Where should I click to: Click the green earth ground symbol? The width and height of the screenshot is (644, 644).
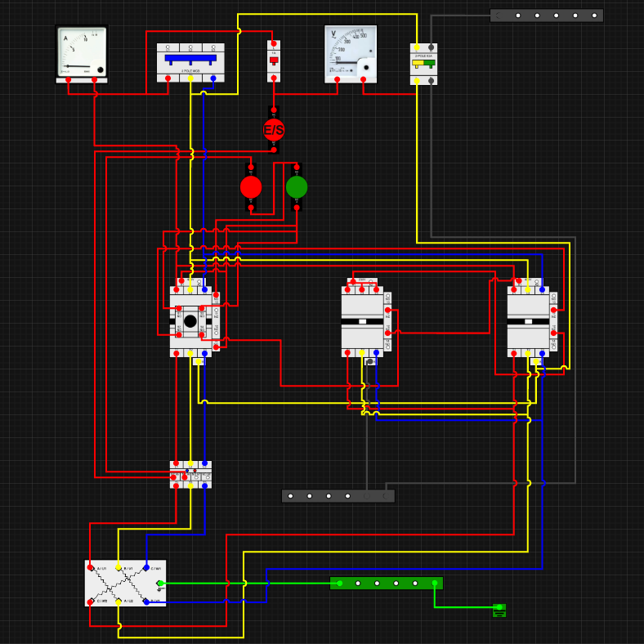pos(499,610)
